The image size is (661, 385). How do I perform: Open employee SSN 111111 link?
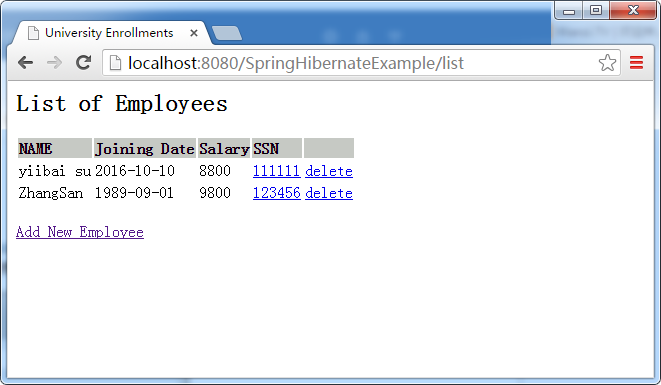tap(277, 171)
